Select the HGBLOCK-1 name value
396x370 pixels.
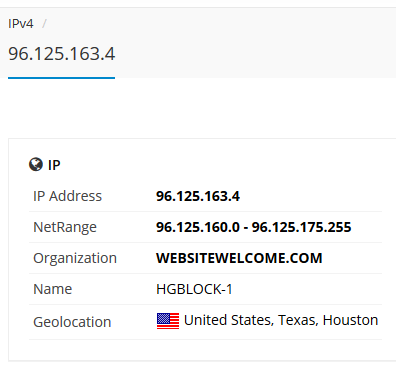point(194,289)
